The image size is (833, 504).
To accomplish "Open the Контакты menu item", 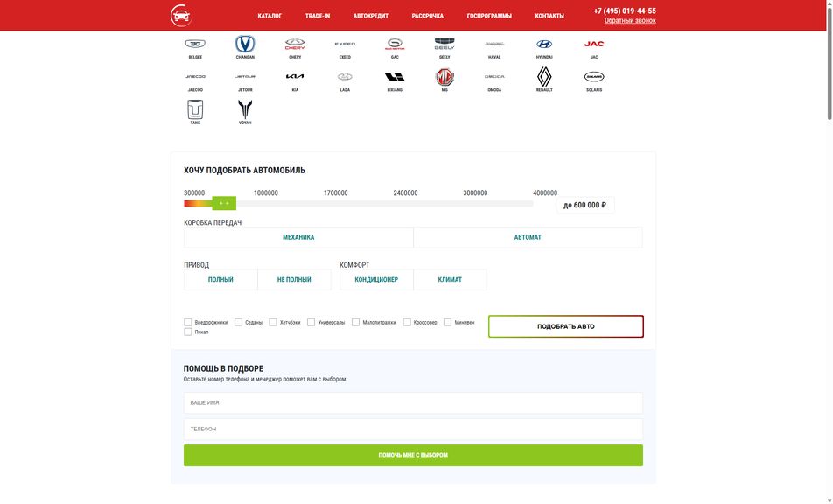I will (549, 16).
